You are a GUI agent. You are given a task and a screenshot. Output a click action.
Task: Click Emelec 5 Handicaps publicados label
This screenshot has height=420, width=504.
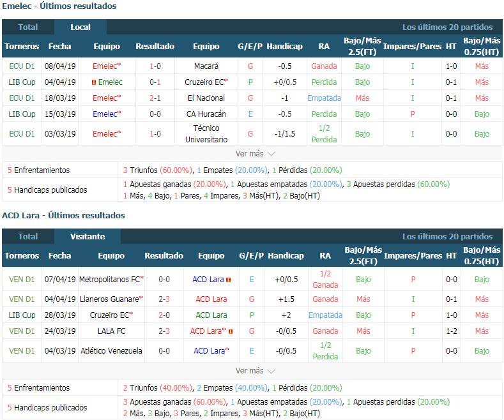[47, 190]
